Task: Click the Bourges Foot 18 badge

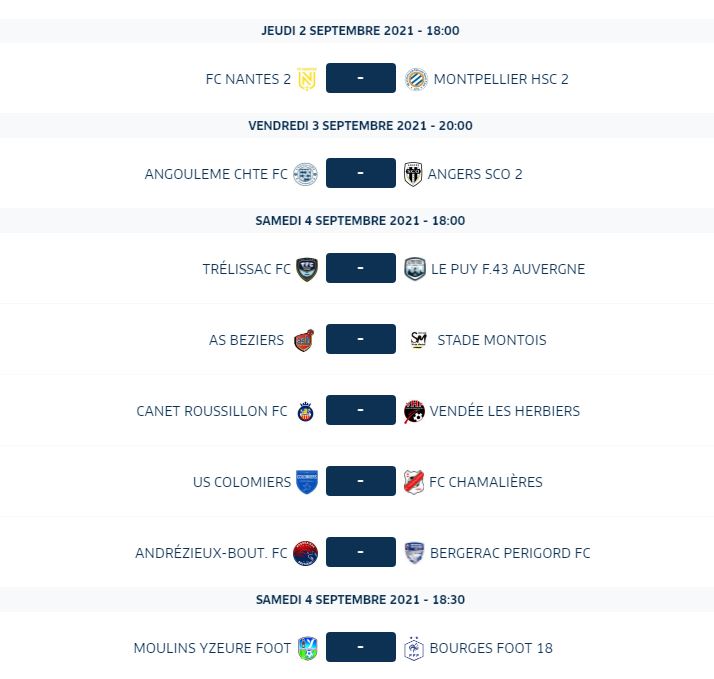Action: coord(414,649)
